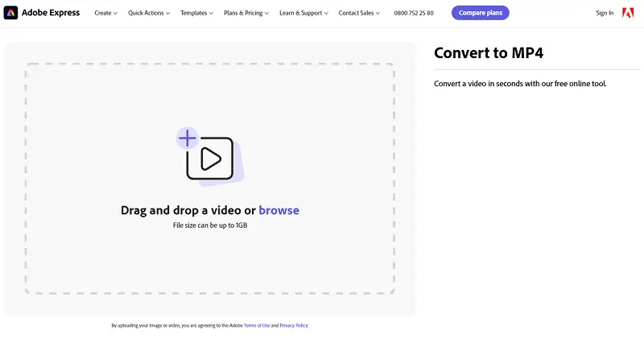
Task: Expand the Contact Sales dropdown
Action: [359, 13]
